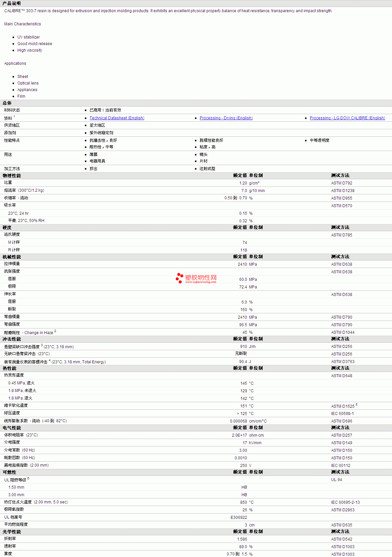The height and width of the screenshot is (557, 392).
Task: Click the 'ASTM D1044' test method cell
Action: pyautogui.click(x=343, y=332)
